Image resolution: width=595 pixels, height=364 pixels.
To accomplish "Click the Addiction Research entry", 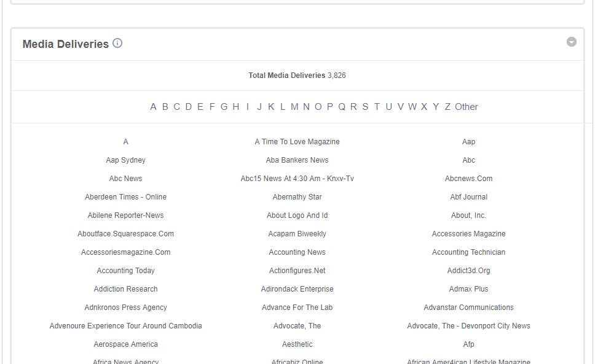I will 125,289.
